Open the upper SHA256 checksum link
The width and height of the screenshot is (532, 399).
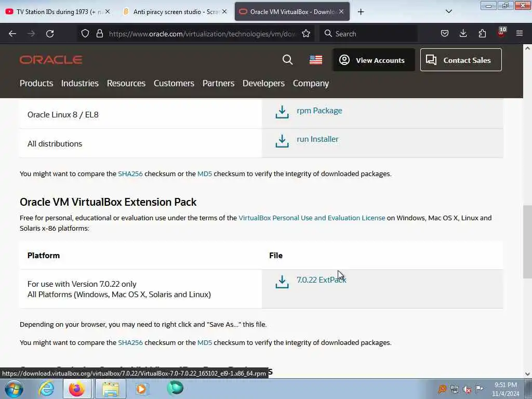click(x=130, y=174)
